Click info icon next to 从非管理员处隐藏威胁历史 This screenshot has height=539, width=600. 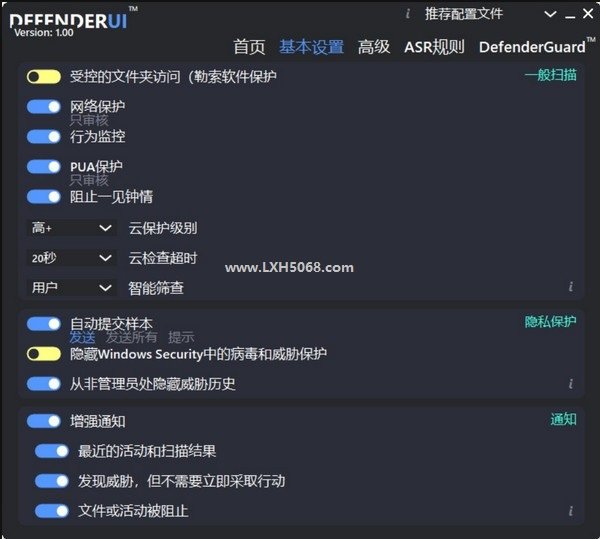tap(571, 383)
